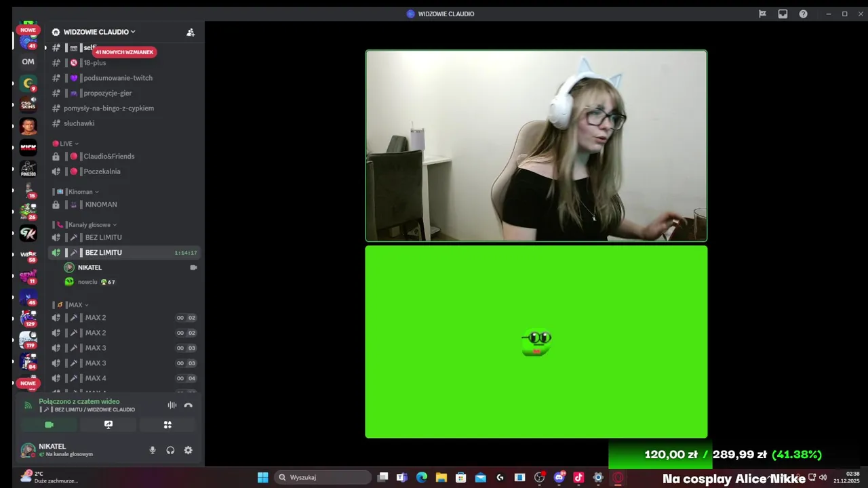Open Discord from the taskbar
The height and width of the screenshot is (488, 868).
pyautogui.click(x=559, y=477)
